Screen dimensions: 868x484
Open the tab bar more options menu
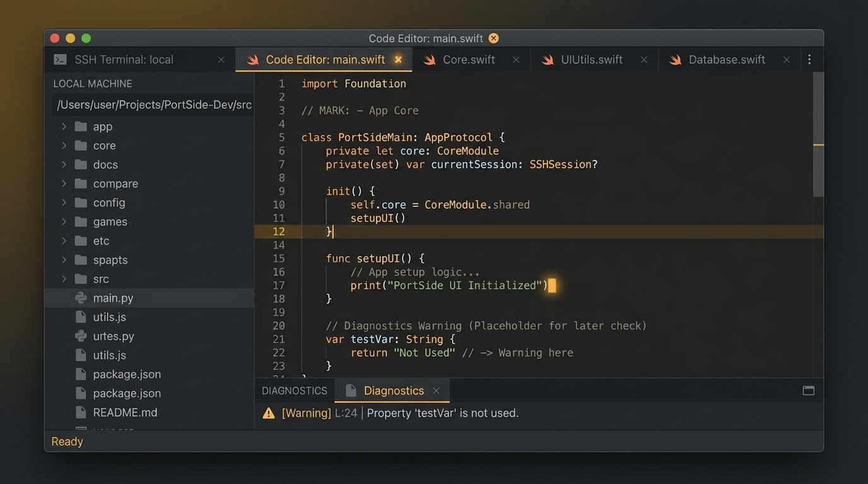click(809, 59)
